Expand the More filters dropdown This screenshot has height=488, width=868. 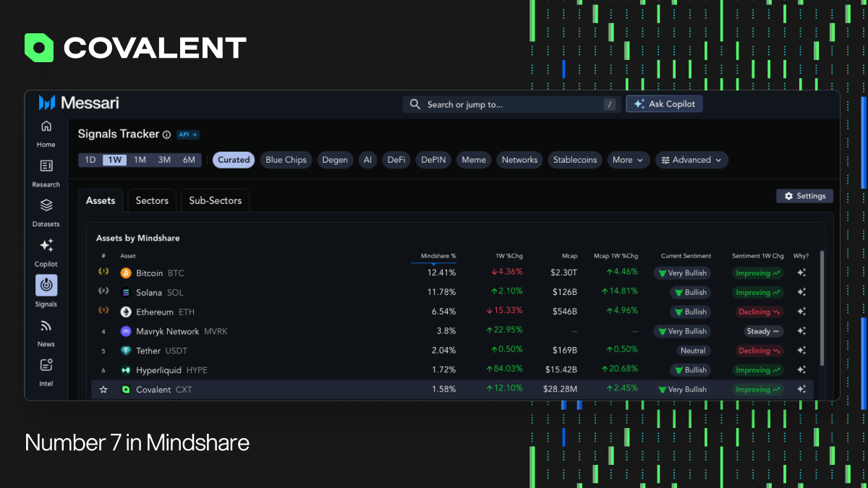[x=628, y=160]
